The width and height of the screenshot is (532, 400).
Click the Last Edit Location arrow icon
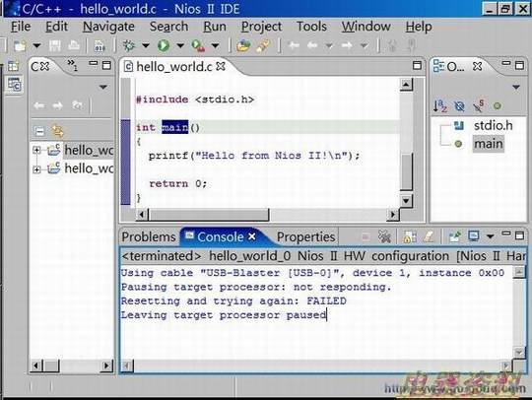pos(294,45)
